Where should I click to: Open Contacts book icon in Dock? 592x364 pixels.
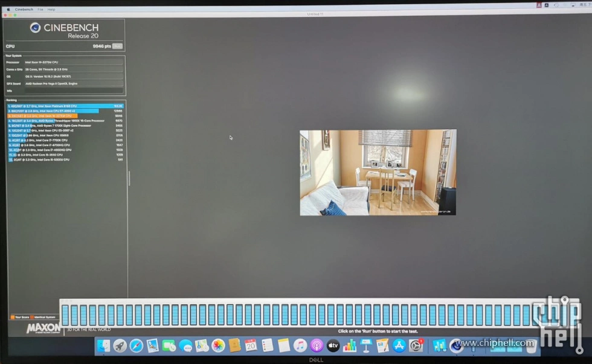click(234, 345)
